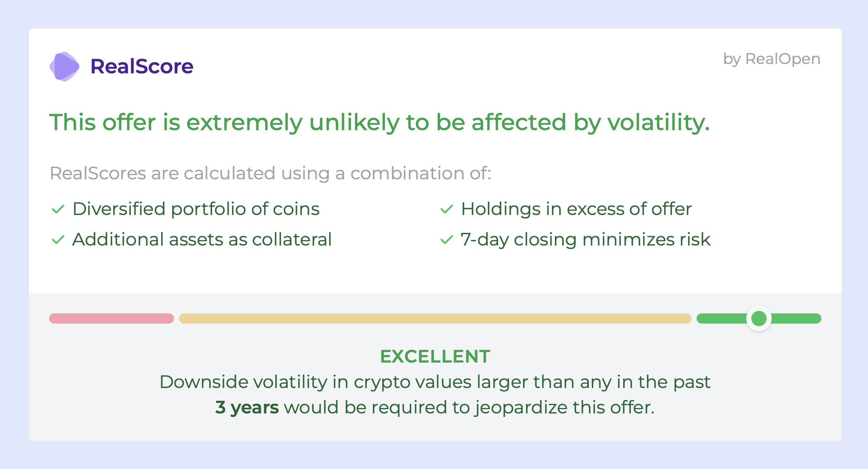Click the checkmark beside Diversified portfolio of coins
Screen dimensions: 868x469
(x=58, y=209)
